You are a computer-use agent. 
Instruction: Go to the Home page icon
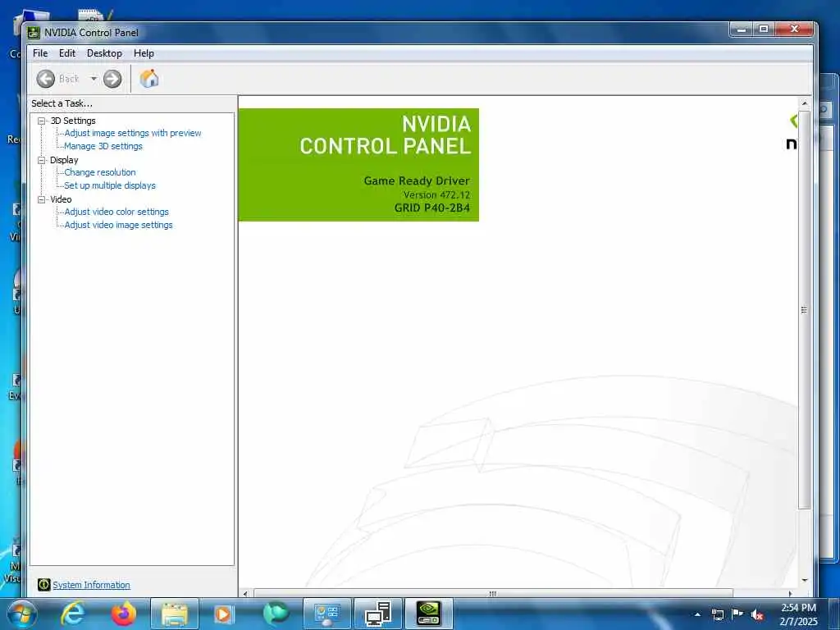(x=149, y=78)
